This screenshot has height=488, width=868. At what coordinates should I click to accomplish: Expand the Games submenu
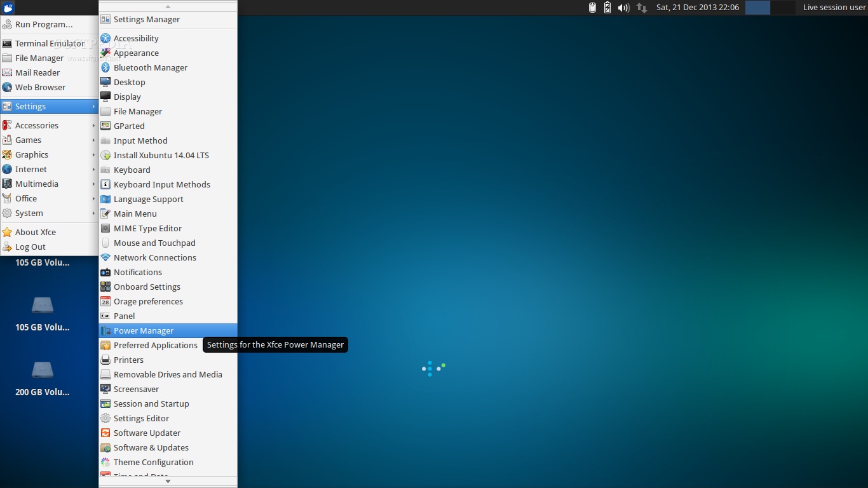(49, 140)
